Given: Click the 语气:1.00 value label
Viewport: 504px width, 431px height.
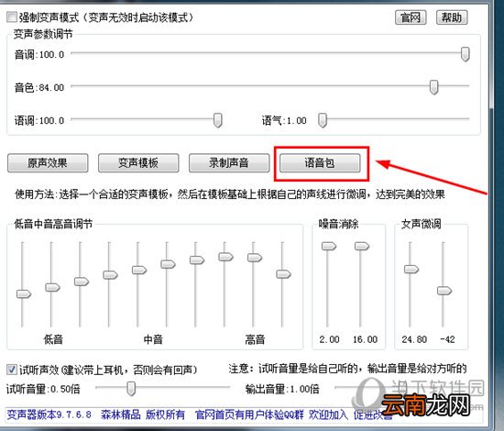Looking at the screenshot, I should coord(284,121).
